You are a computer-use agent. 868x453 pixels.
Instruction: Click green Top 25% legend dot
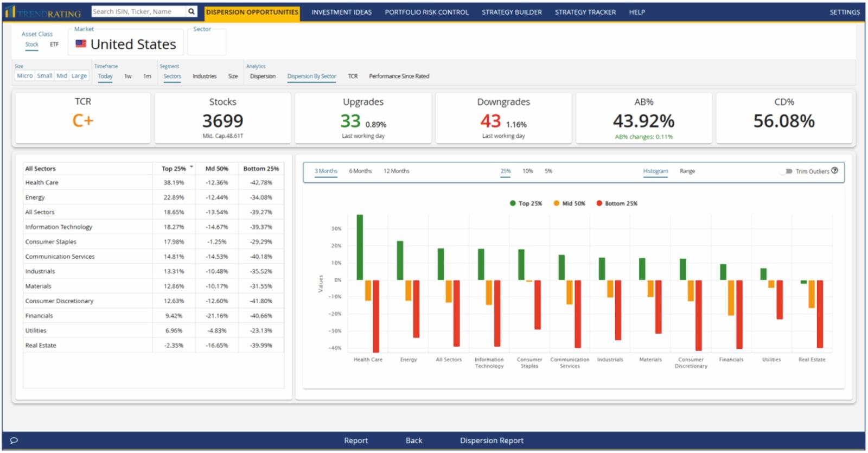pos(513,203)
